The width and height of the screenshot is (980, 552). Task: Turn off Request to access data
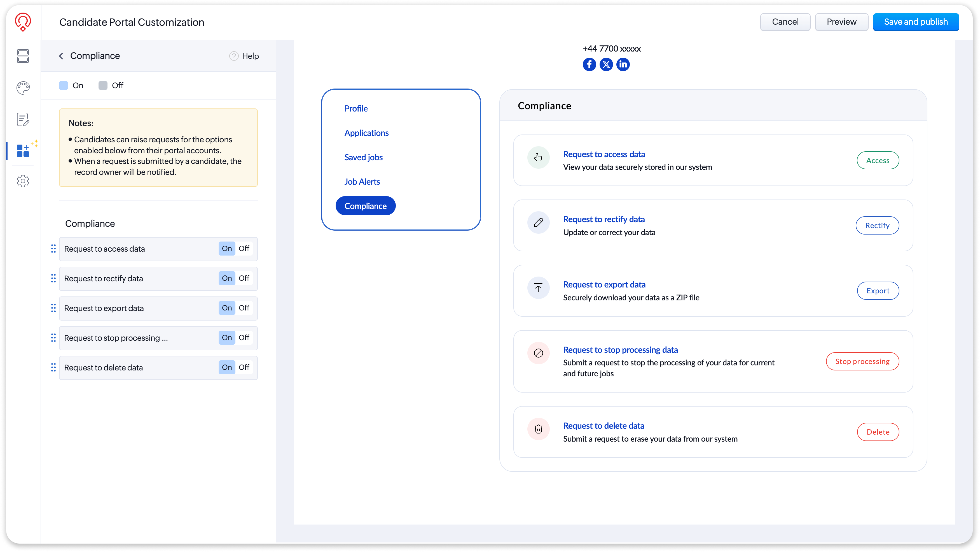244,249
